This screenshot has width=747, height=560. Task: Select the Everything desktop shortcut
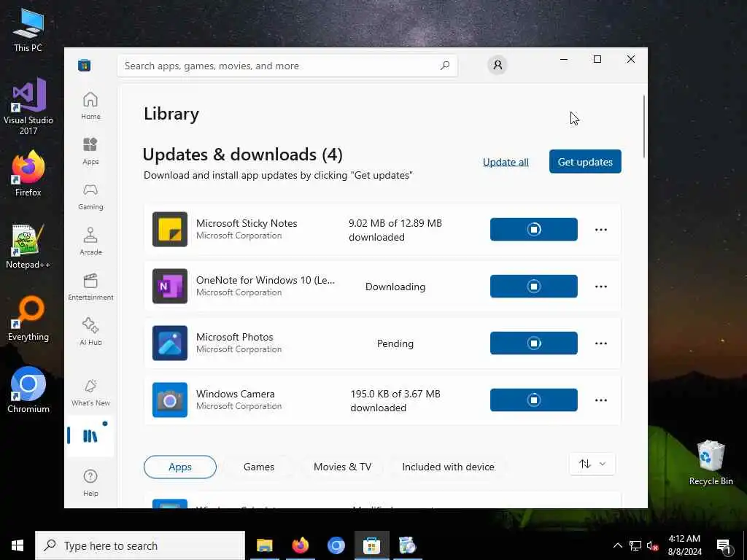click(28, 319)
